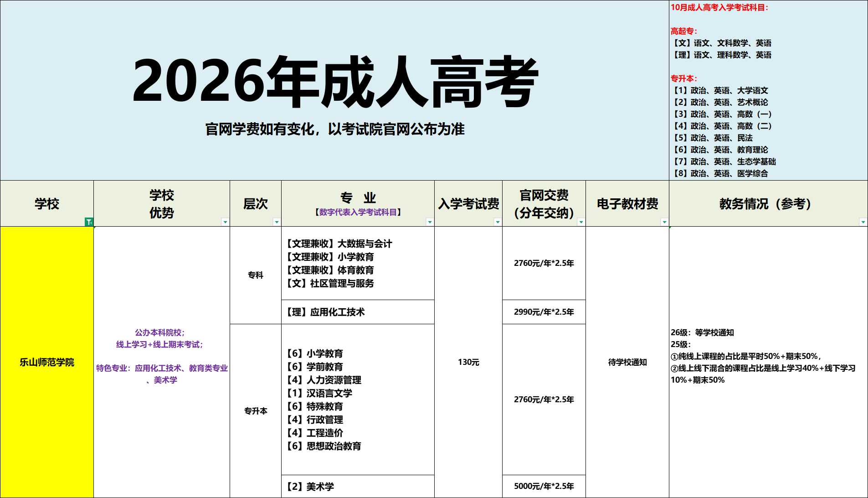
Task: Open the 学校优势 column filter dropdown
Action: tap(225, 222)
